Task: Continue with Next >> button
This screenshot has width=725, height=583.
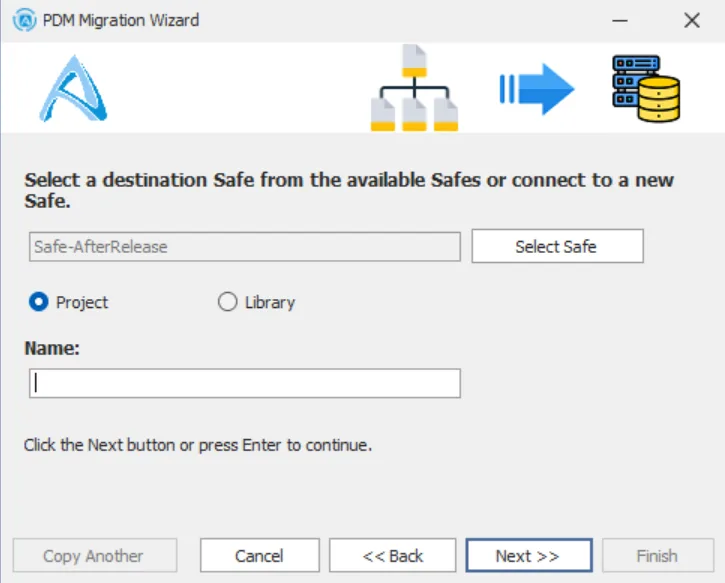Action: 529,556
